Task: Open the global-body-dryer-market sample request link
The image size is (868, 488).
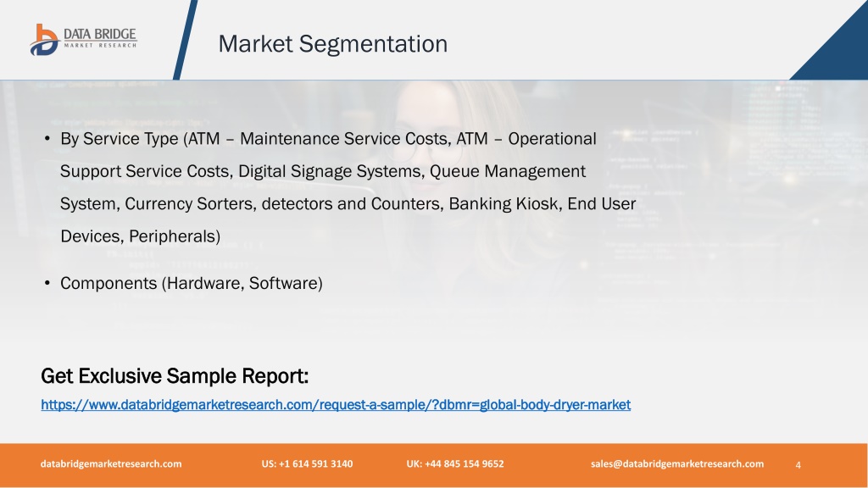Action: click(x=336, y=405)
